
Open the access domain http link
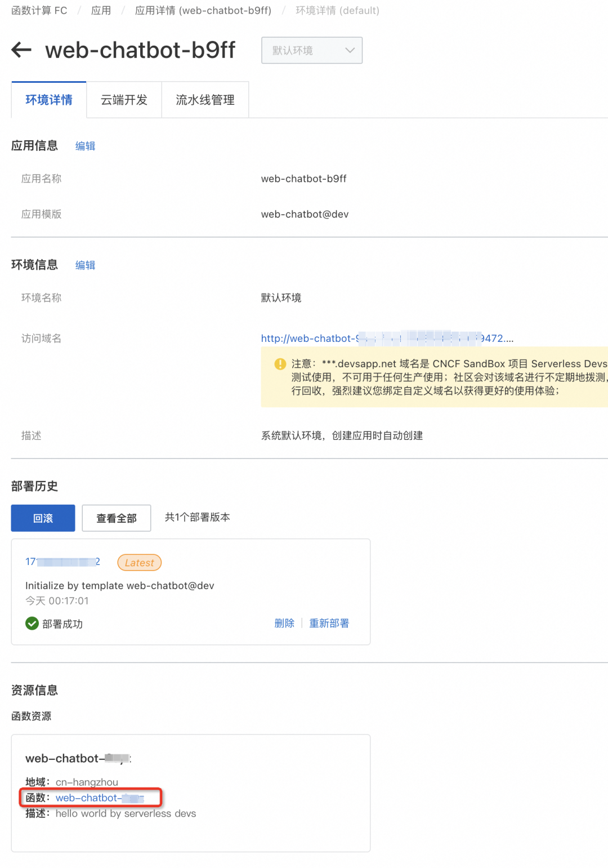(x=338, y=338)
